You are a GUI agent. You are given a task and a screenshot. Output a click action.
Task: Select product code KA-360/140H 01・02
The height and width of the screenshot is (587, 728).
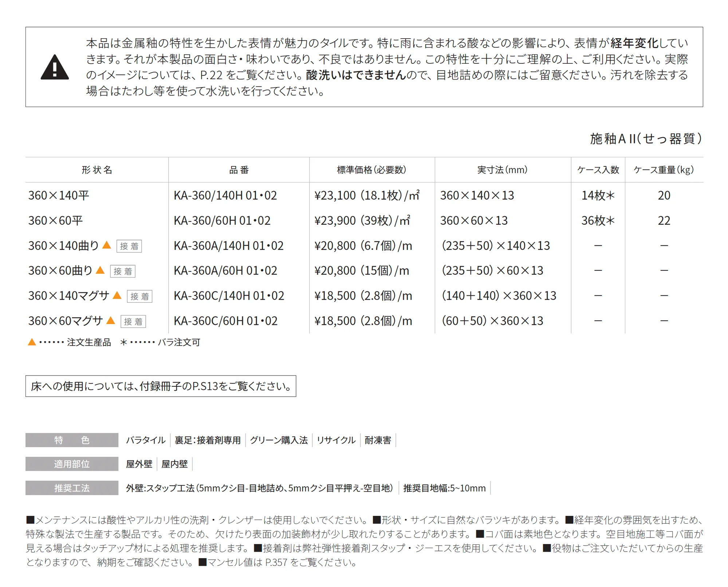225,196
